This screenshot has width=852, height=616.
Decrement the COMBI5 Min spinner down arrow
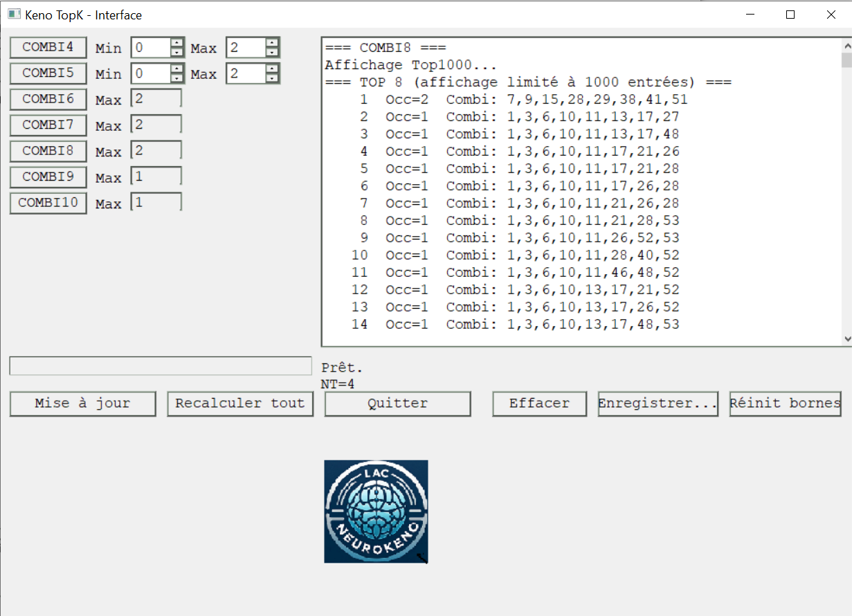coord(177,78)
